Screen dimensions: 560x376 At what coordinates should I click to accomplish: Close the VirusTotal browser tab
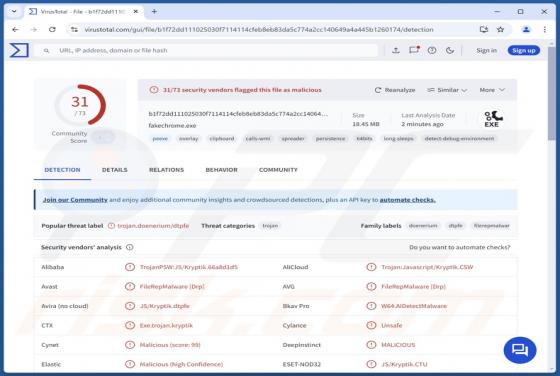coord(136,11)
